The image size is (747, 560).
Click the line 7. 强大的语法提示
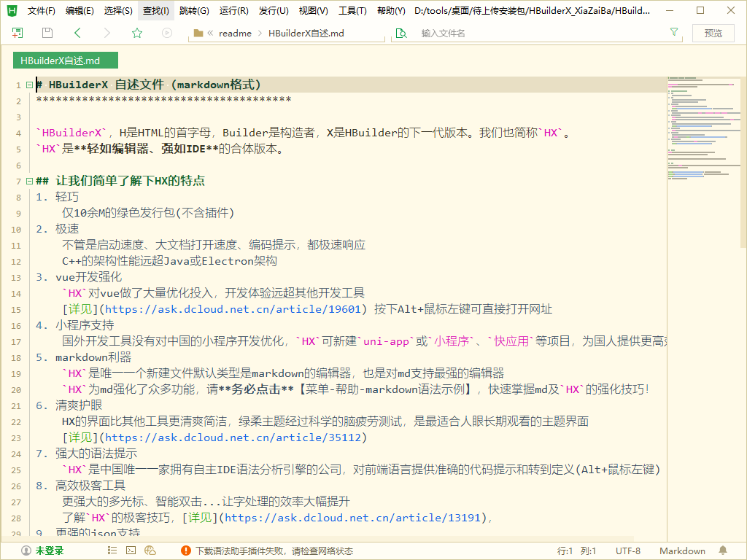86,454
